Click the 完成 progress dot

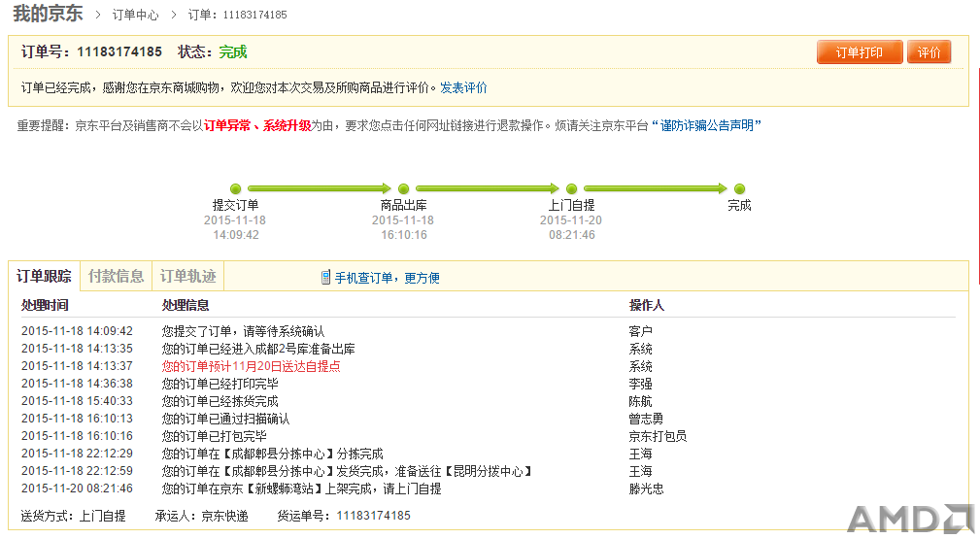(739, 188)
